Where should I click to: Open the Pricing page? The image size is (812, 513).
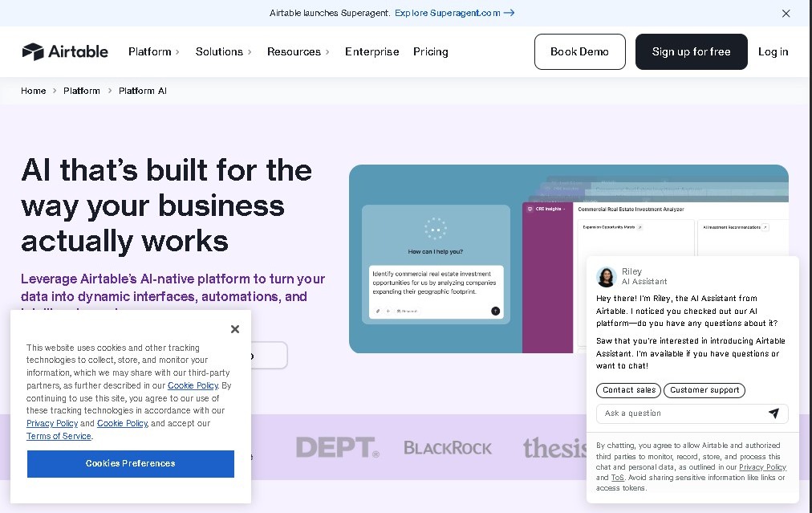[430, 52]
